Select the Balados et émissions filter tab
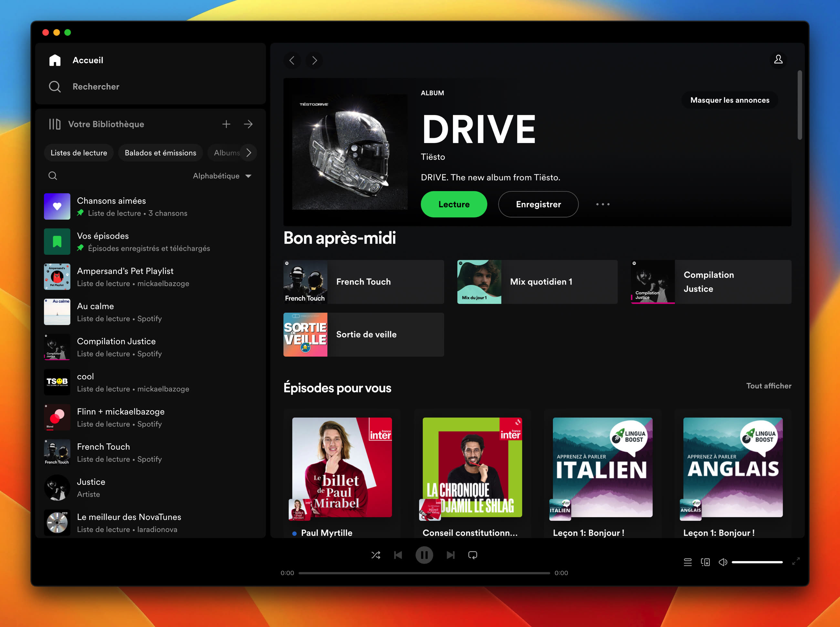This screenshot has width=840, height=627. (160, 152)
